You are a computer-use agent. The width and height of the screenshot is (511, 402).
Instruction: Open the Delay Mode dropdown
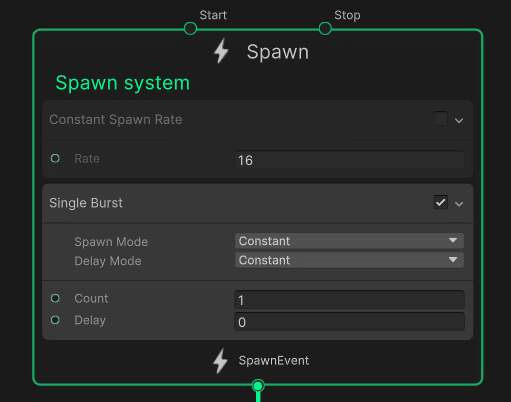349,260
